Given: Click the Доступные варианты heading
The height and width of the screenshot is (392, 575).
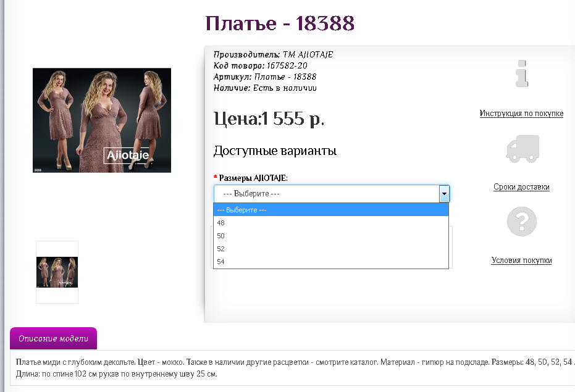Looking at the screenshot, I should click(x=275, y=151).
